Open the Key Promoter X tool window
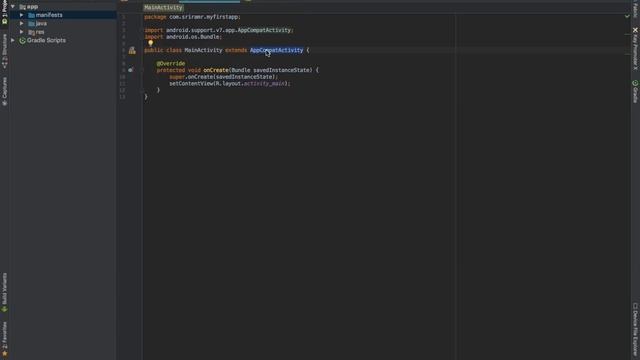The width and height of the screenshot is (640, 360). (x=635, y=49)
